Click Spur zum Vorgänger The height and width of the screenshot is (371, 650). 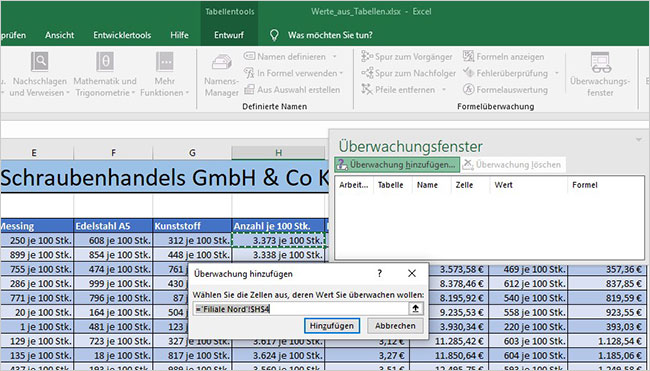(407, 57)
